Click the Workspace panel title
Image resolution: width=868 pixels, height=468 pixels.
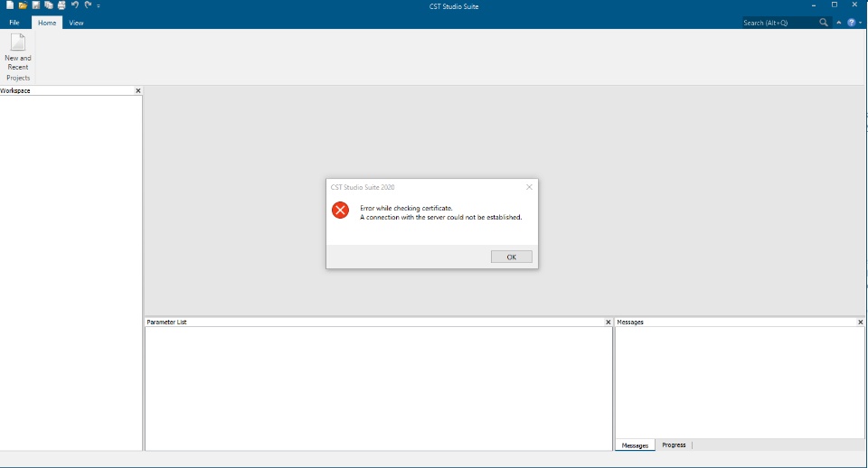tap(15, 90)
